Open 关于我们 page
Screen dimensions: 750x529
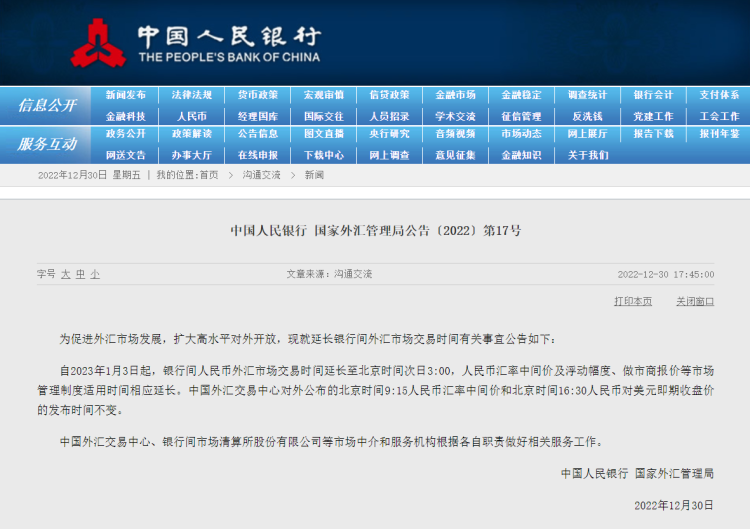pos(587,155)
